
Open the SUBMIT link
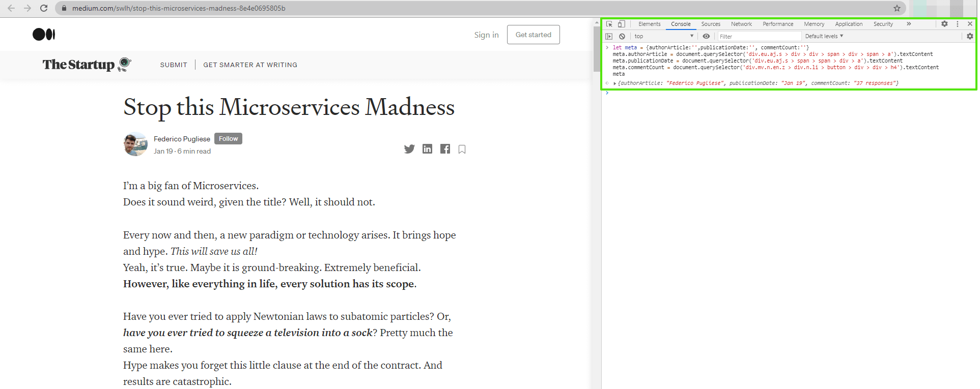(174, 65)
